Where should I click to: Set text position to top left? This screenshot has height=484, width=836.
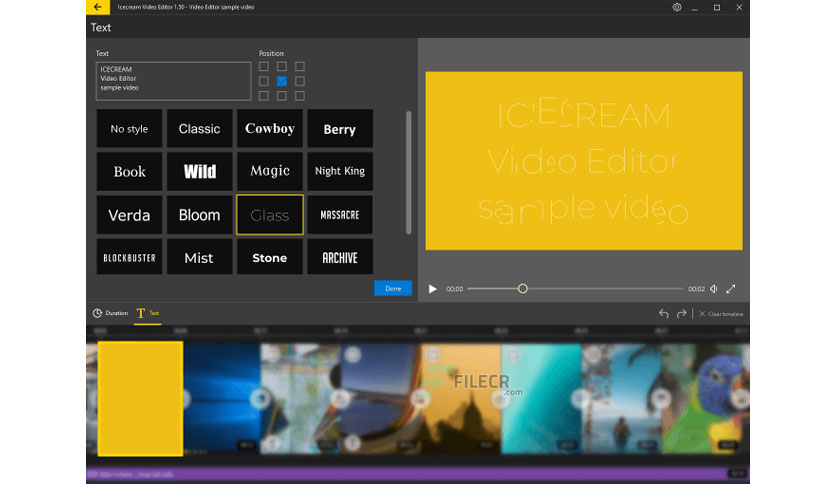(263, 67)
